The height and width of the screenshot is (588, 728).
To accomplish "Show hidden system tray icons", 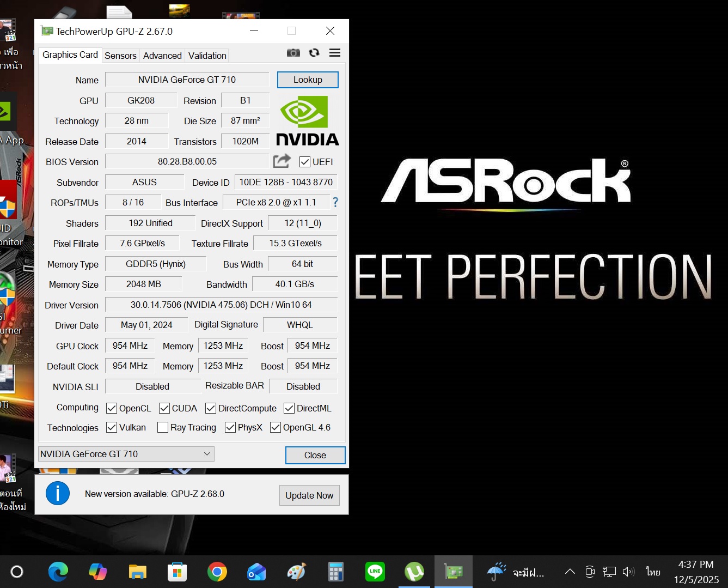I will [570, 572].
